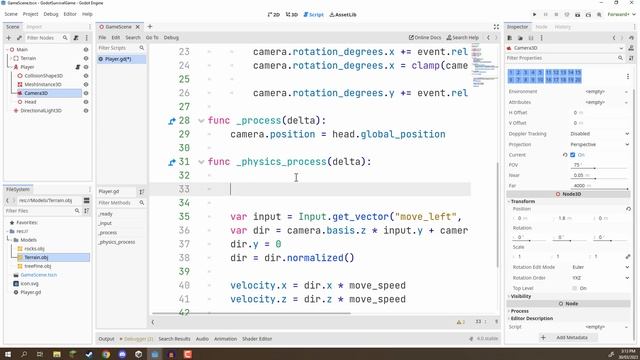
Task: Click Online Docs button
Action: [425, 38]
